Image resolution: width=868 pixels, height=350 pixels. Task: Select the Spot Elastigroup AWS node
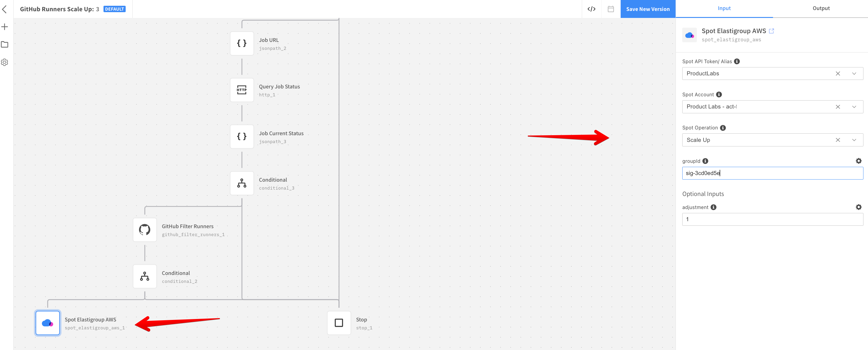point(48,323)
